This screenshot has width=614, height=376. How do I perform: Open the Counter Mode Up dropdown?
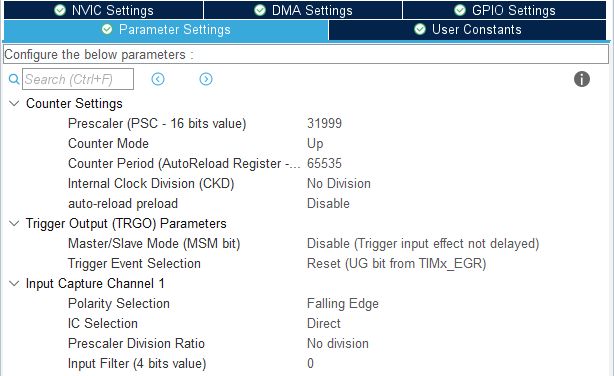click(315, 143)
